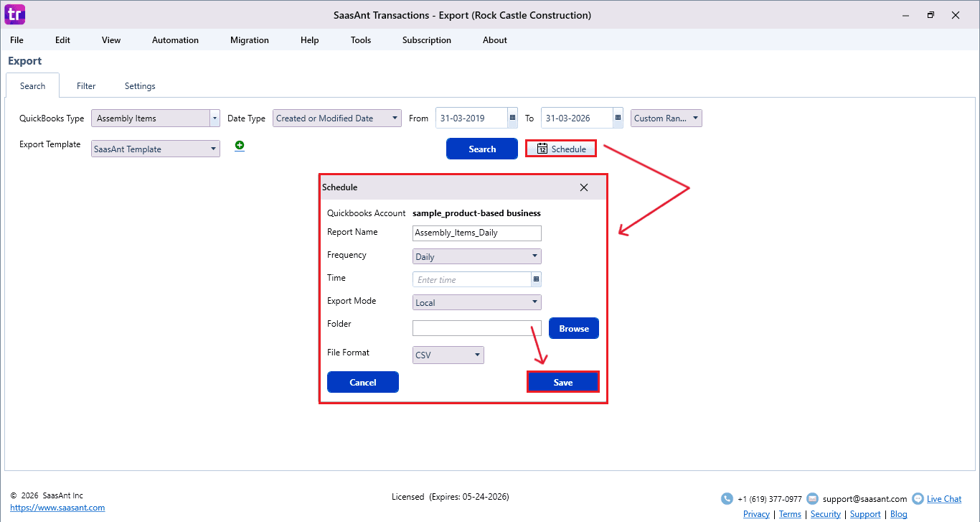Close the Schedule dialog with X

pyautogui.click(x=584, y=187)
